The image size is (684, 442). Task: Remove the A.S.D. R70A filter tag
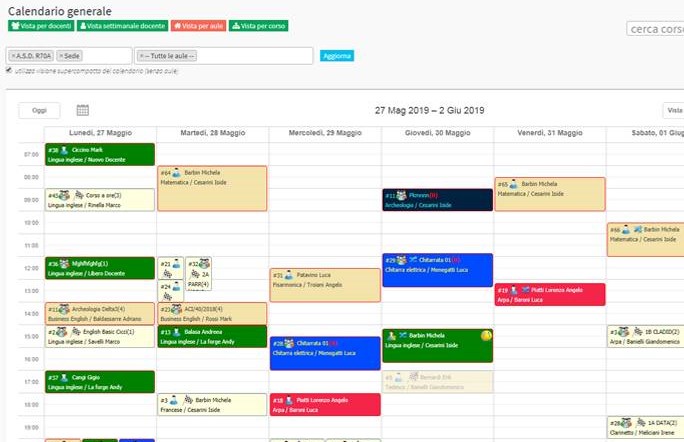point(13,56)
